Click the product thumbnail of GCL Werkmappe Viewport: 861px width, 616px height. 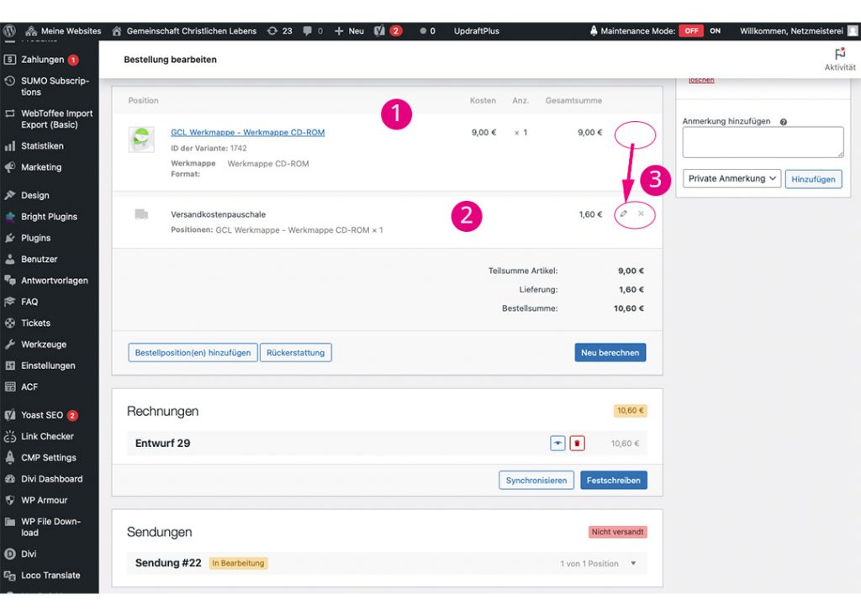[x=141, y=140]
